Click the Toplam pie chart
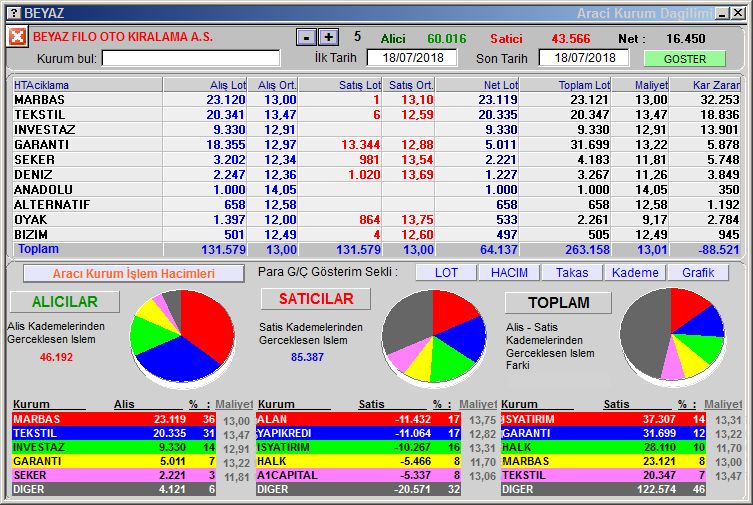Image resolution: width=753 pixels, height=505 pixels. tap(672, 335)
